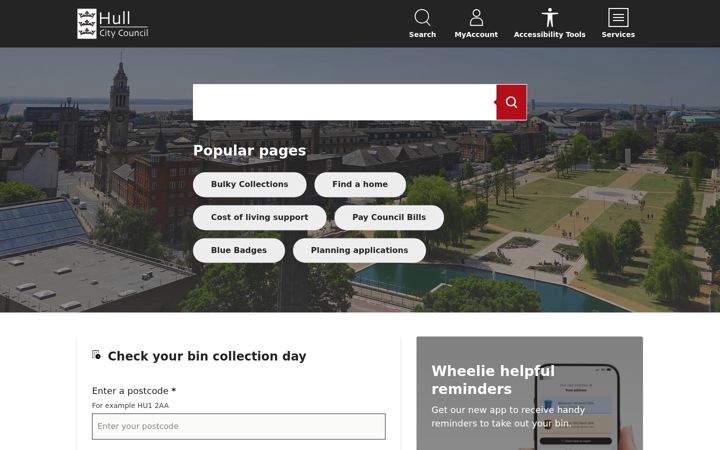Open the Search icon in header
The width and height of the screenshot is (720, 450).
coord(422,18)
